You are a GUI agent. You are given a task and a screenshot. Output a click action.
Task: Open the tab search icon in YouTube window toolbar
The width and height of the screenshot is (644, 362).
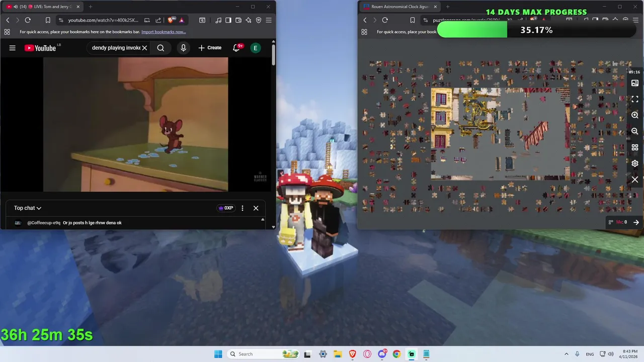[202, 20]
